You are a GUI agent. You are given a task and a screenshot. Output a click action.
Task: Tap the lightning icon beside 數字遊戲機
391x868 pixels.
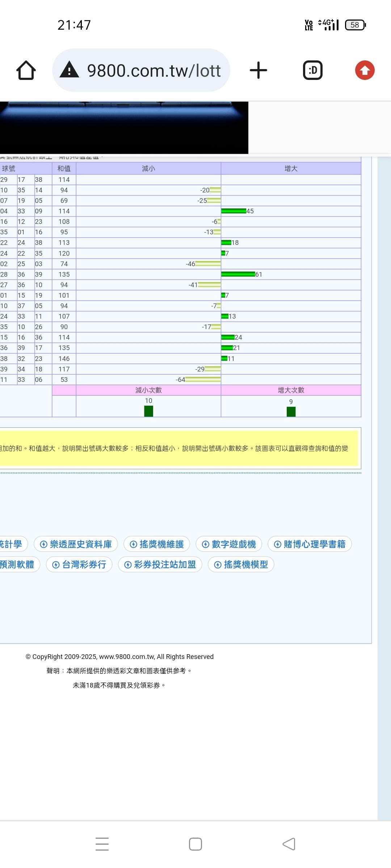(x=206, y=544)
